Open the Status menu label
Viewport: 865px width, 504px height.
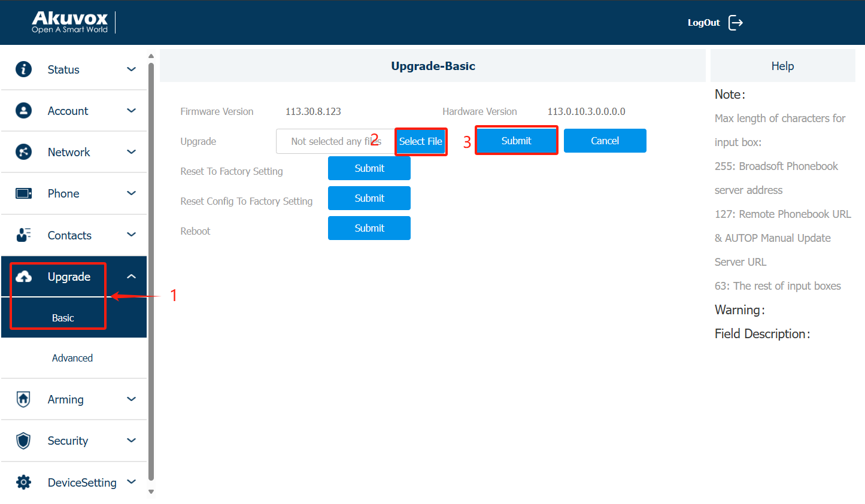(x=63, y=69)
